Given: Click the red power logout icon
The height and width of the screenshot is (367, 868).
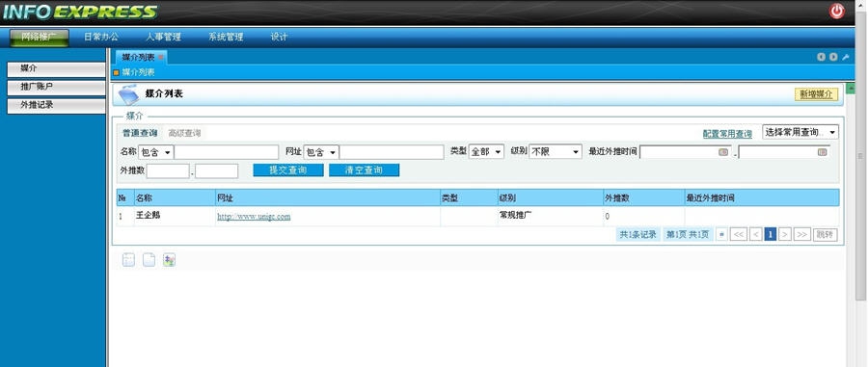Looking at the screenshot, I should [x=836, y=11].
